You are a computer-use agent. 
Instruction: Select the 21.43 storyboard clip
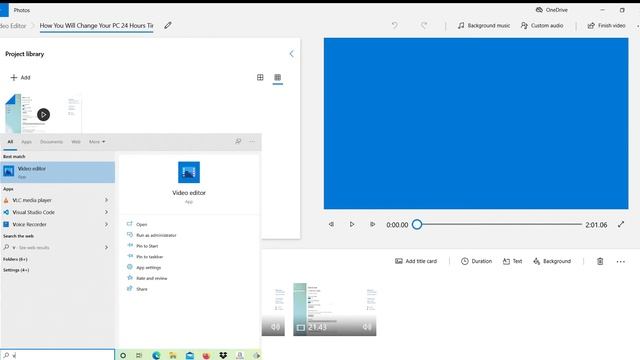click(x=334, y=309)
